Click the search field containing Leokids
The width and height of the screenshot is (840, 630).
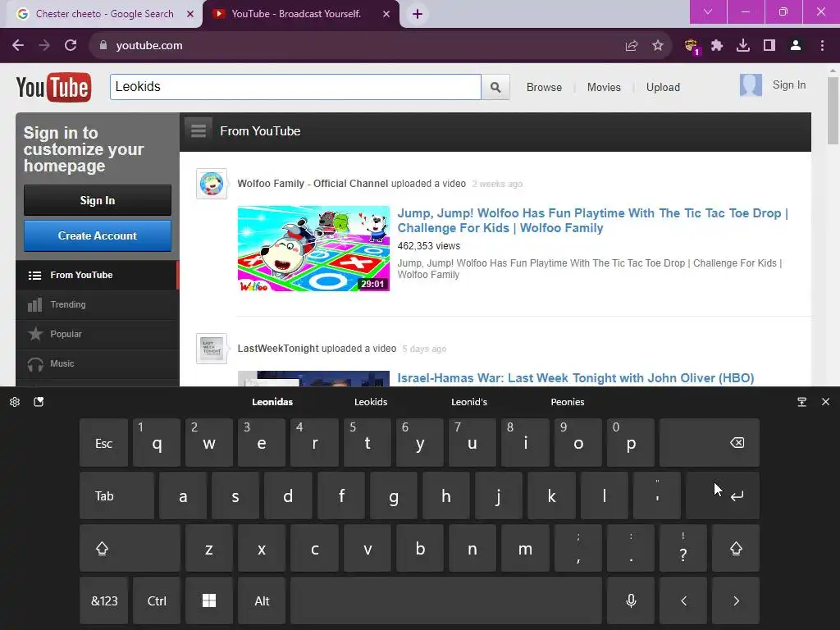click(x=295, y=87)
